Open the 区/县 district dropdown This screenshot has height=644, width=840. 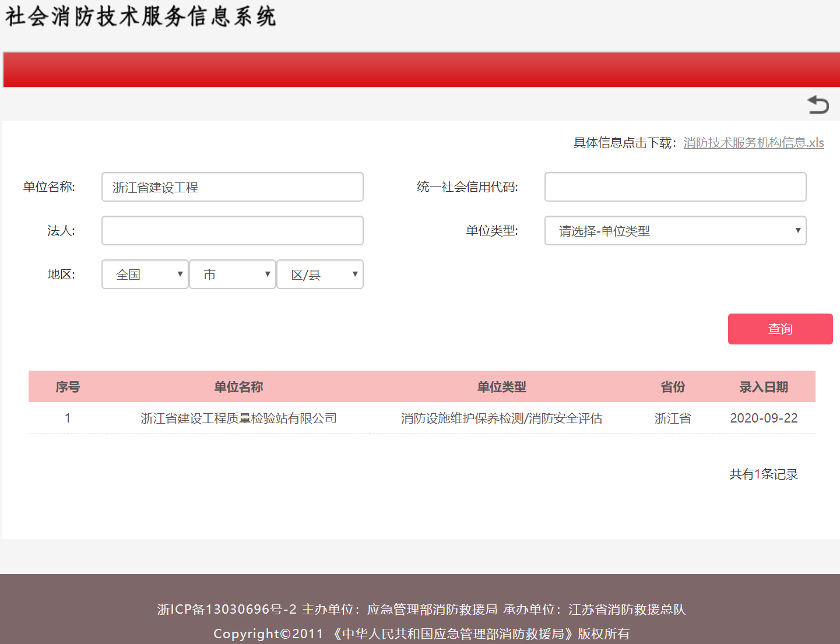pos(320,275)
